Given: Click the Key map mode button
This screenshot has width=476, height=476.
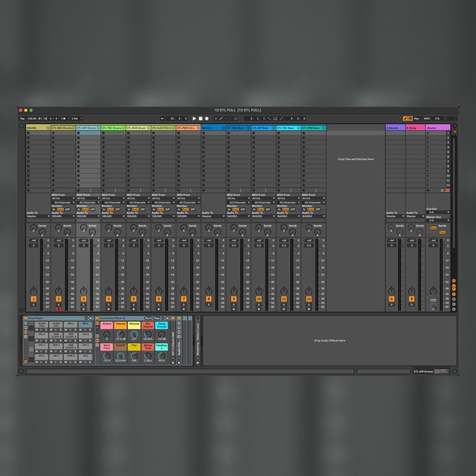Looking at the screenshot, I should (x=416, y=118).
